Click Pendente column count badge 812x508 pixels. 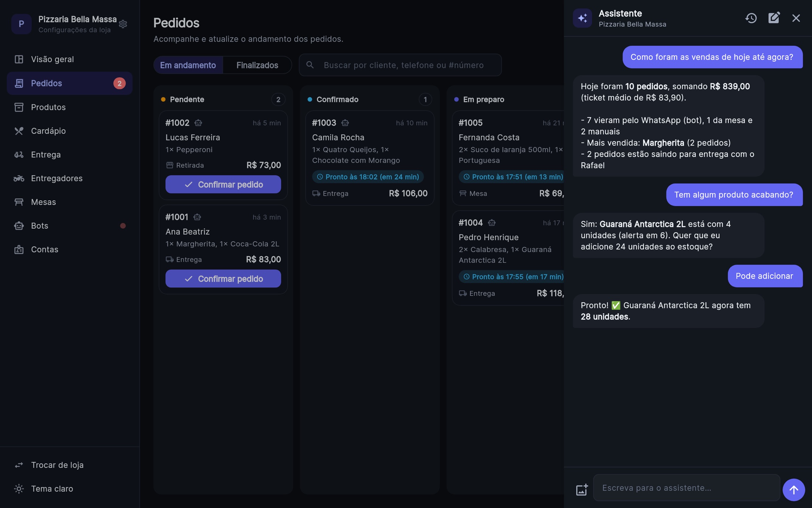(278, 99)
